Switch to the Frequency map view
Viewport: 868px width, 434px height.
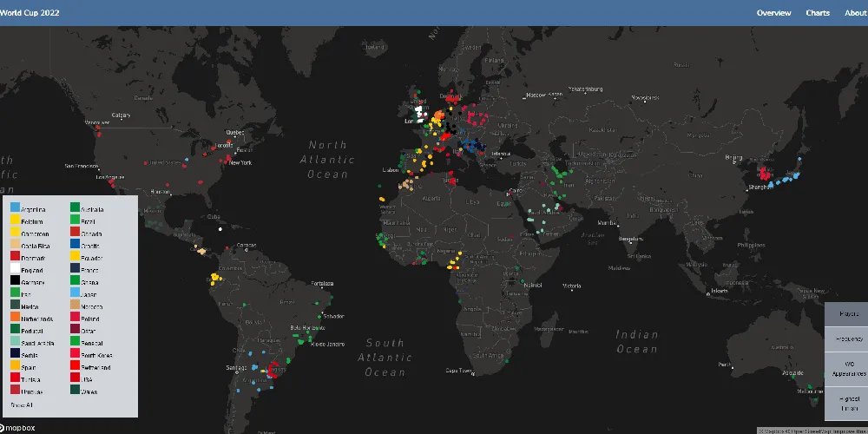click(x=848, y=338)
